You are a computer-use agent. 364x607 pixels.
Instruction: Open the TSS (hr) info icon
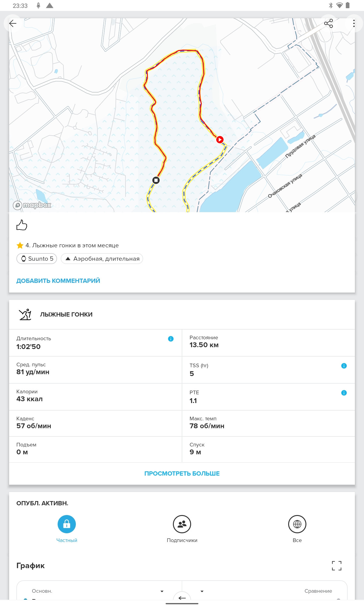(344, 366)
